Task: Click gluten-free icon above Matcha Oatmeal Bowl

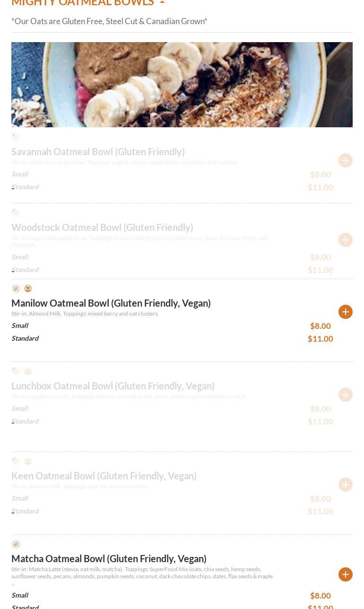Action: pos(16,544)
